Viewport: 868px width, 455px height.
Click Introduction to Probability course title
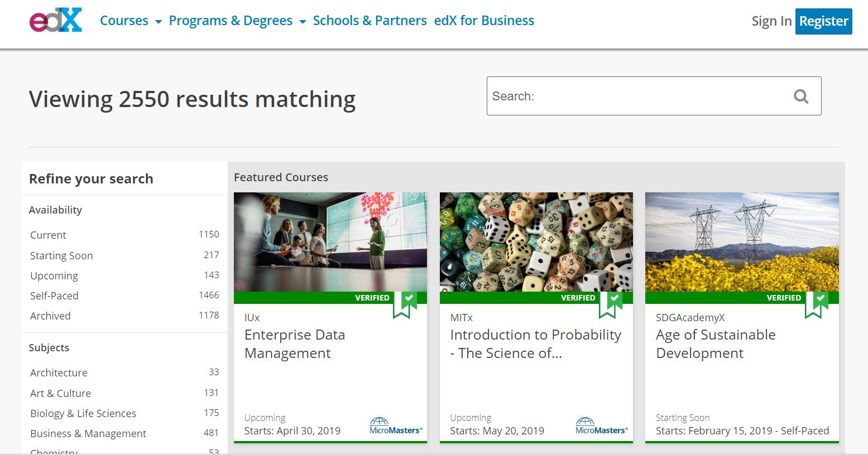[x=536, y=344]
